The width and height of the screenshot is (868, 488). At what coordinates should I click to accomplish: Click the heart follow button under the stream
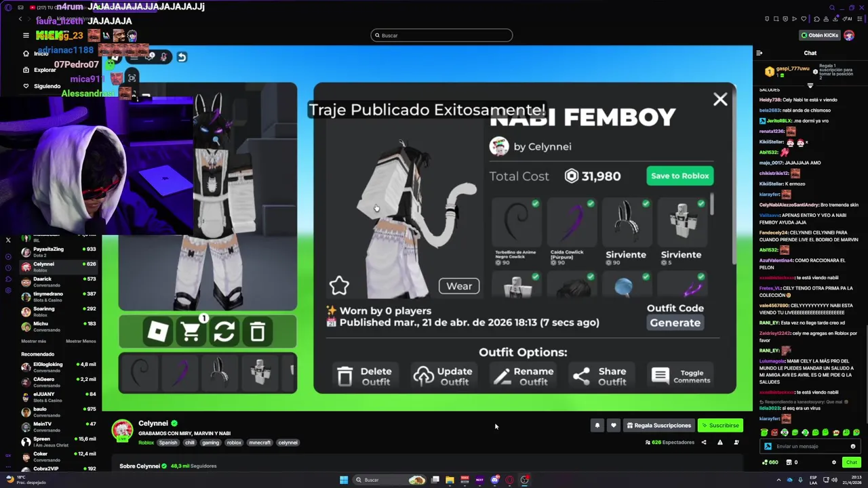coord(613,426)
